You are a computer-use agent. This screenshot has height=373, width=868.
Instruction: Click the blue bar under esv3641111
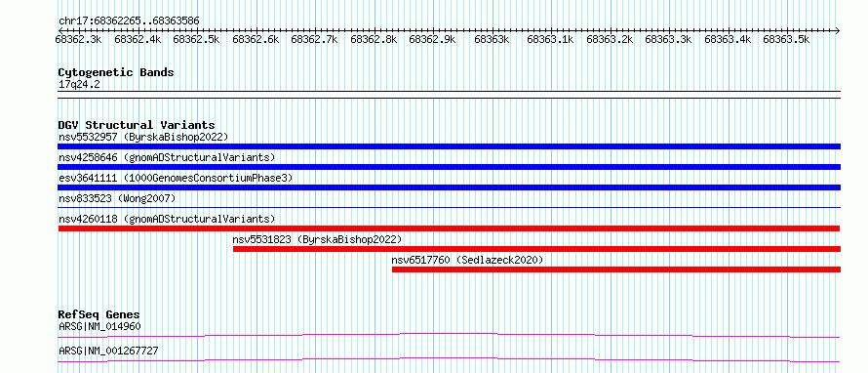(449, 187)
